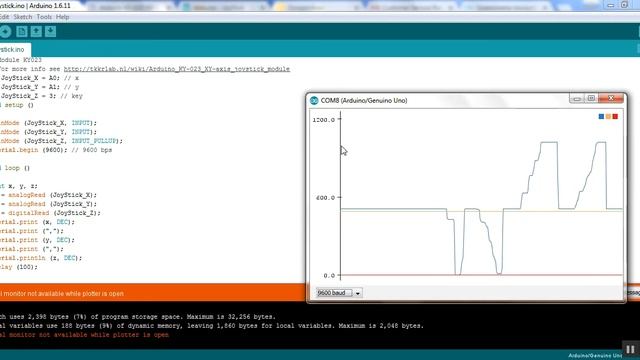Click red console error about serial monitor
The height and width of the screenshot is (360, 640).
(x=84, y=334)
